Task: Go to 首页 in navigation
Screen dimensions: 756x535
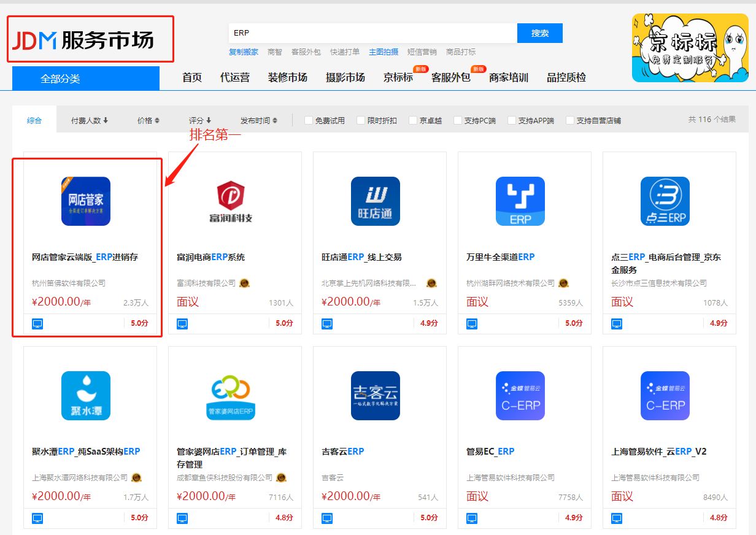Action: point(192,77)
